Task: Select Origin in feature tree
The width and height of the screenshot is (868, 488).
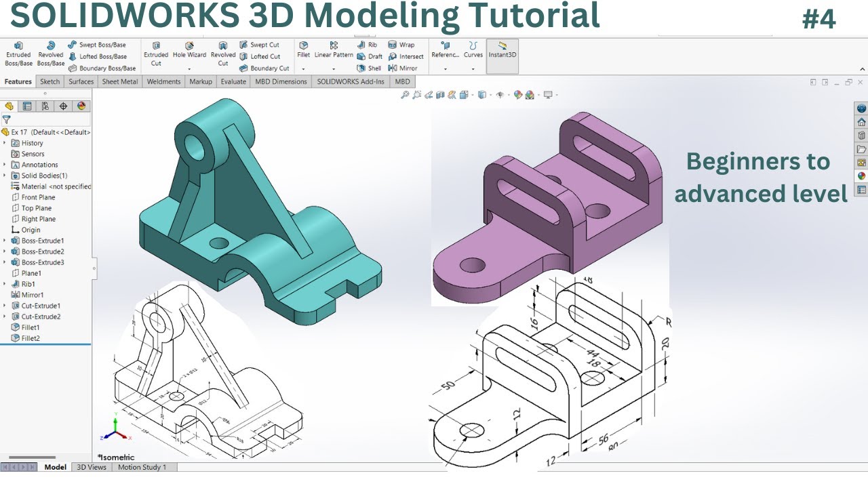Action: [x=26, y=230]
